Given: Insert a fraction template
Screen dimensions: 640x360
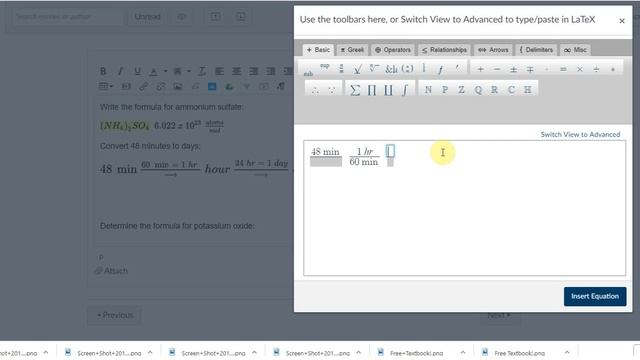Looking at the screenshot, I should click(341, 69).
